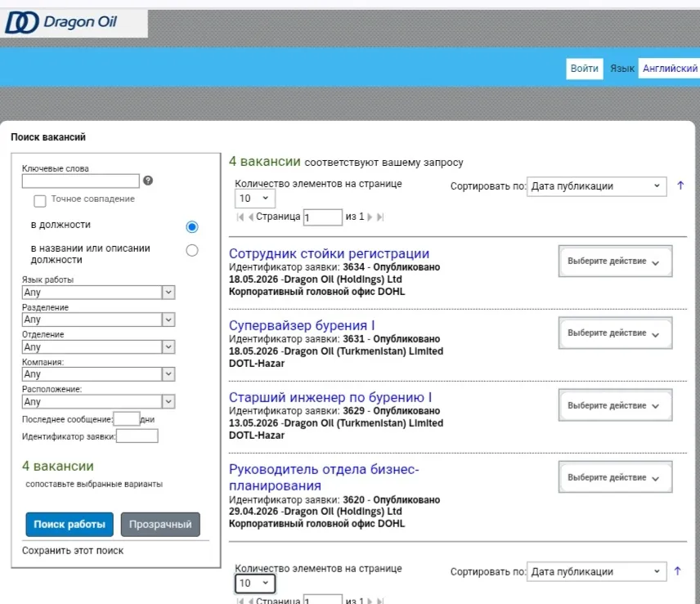This screenshot has height=604, width=700.
Task: Open the Отделение dropdown
Action: [x=98, y=347]
